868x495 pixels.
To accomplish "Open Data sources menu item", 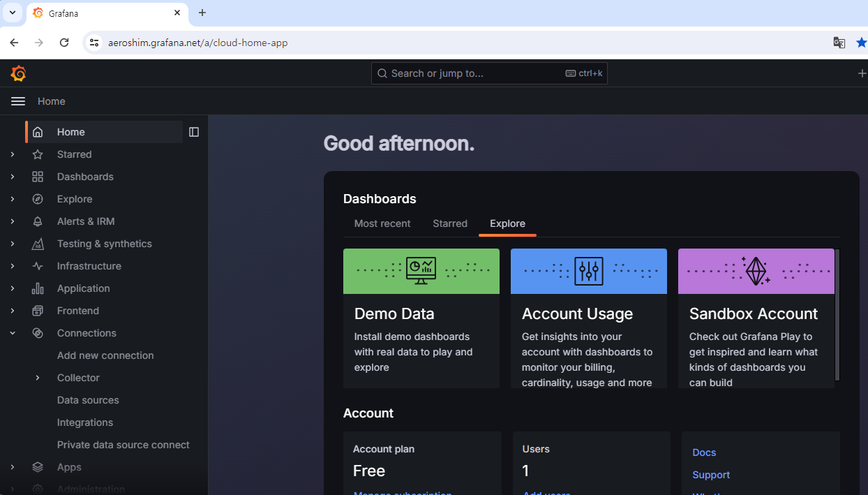I will tap(88, 400).
